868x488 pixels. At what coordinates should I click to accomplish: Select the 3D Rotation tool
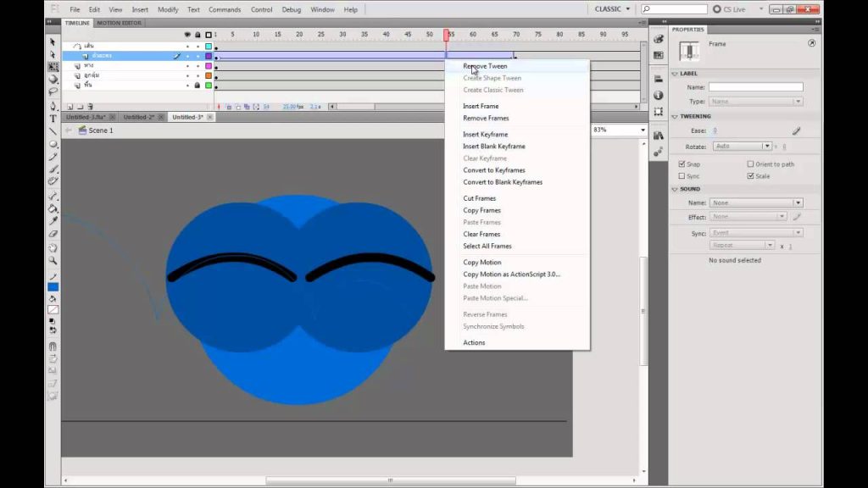pyautogui.click(x=53, y=79)
